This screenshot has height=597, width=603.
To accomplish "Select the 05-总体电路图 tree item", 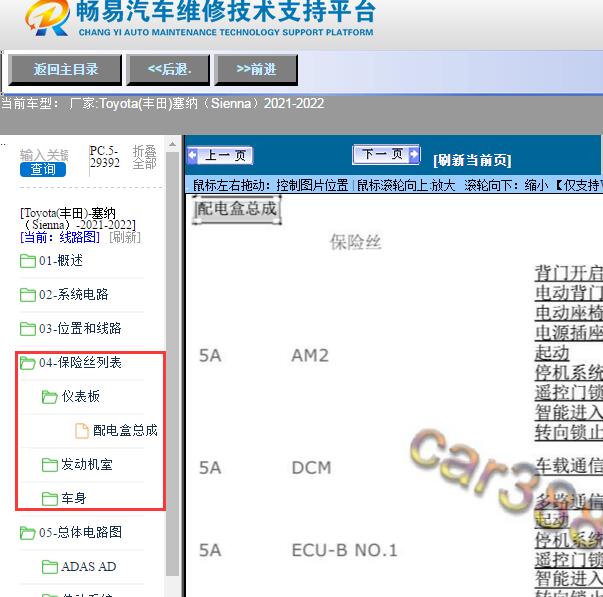I will pyautogui.click(x=80, y=532).
